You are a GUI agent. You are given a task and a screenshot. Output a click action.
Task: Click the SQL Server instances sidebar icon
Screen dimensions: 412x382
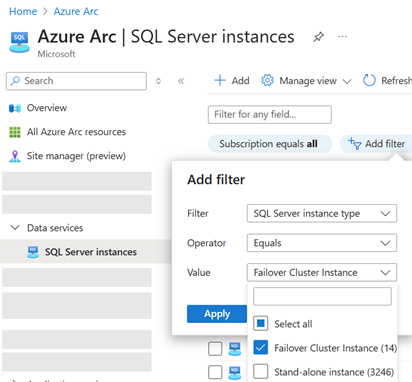(33, 252)
